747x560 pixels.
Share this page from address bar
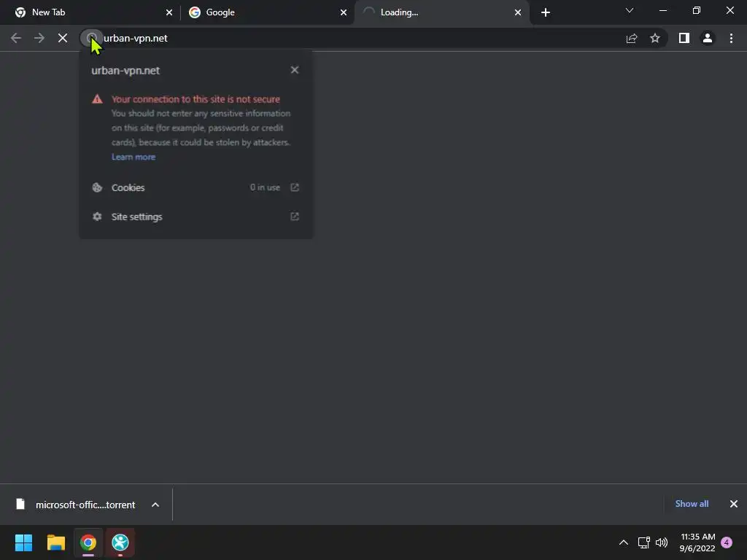(x=632, y=38)
